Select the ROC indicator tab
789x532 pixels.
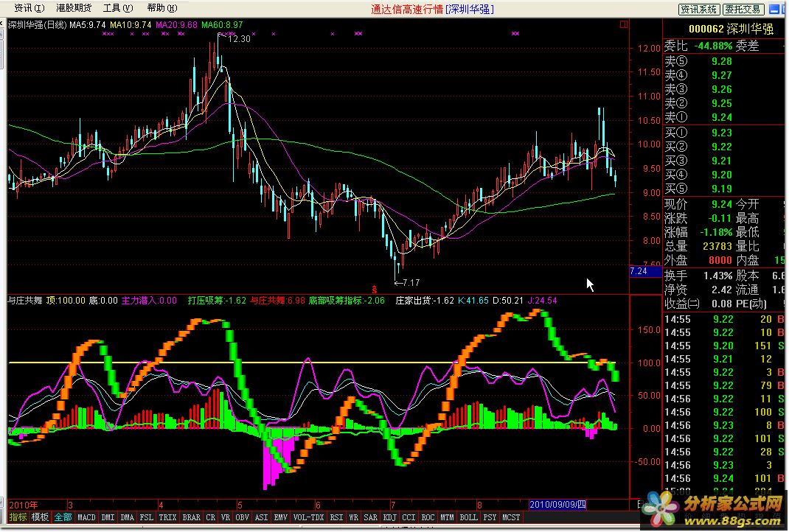(x=428, y=517)
